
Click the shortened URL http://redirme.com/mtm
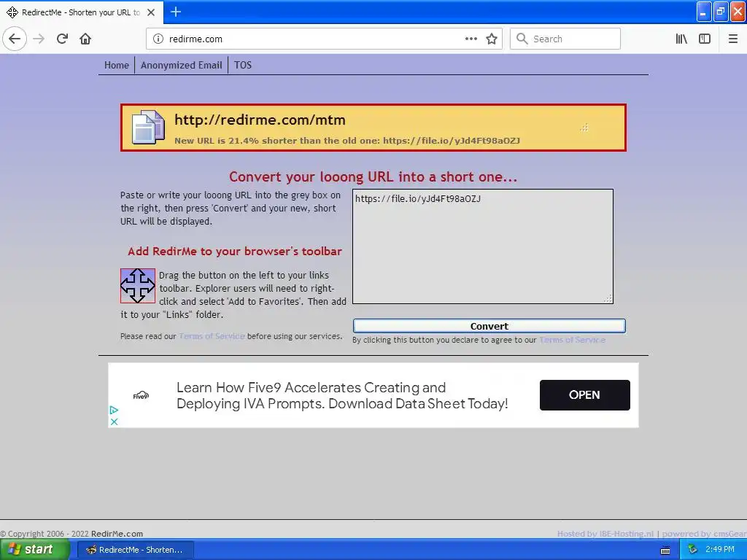click(260, 120)
